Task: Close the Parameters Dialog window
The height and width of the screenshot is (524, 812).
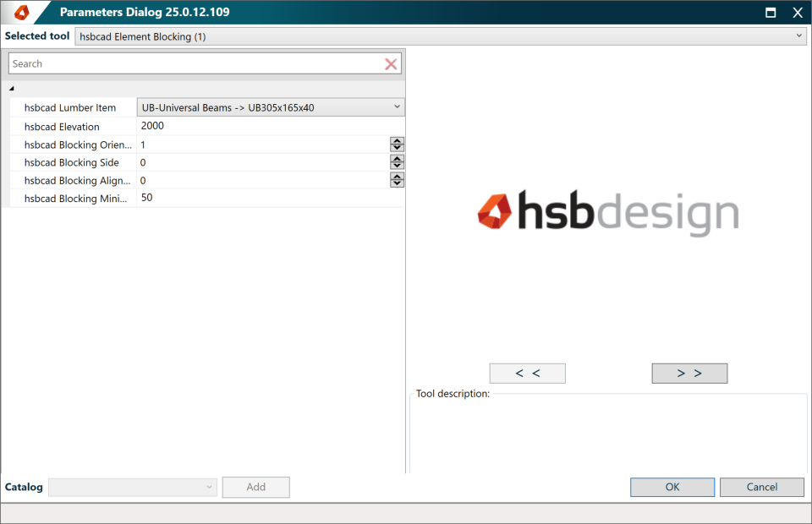Action: [x=798, y=13]
